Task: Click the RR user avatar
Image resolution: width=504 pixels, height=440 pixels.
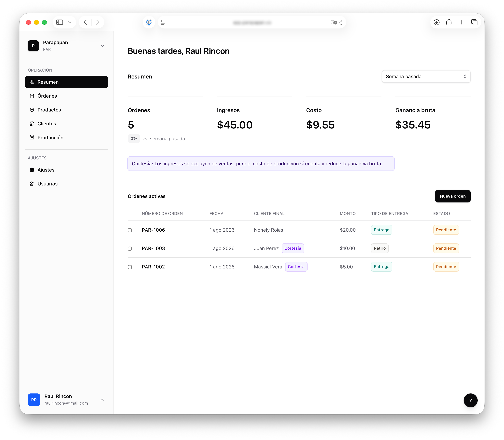Action: pos(34,400)
